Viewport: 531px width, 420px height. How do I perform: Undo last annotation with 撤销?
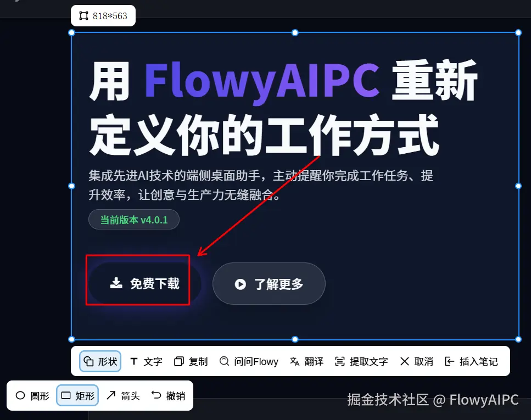coord(169,396)
